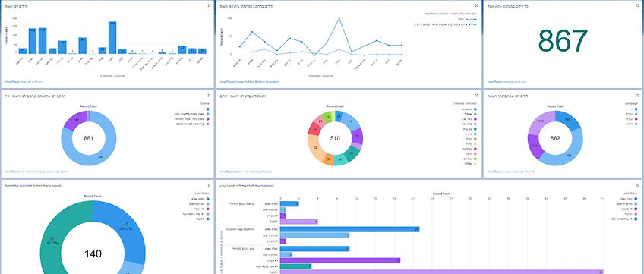Select the longest lavender bar labeled 51
Screen dimensions: 644x274
click(x=442, y=272)
